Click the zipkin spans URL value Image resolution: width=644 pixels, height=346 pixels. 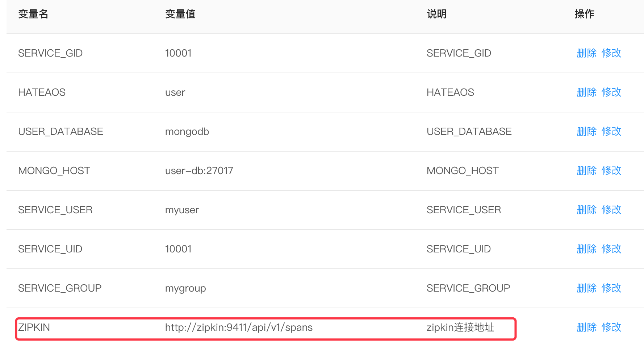[239, 328]
